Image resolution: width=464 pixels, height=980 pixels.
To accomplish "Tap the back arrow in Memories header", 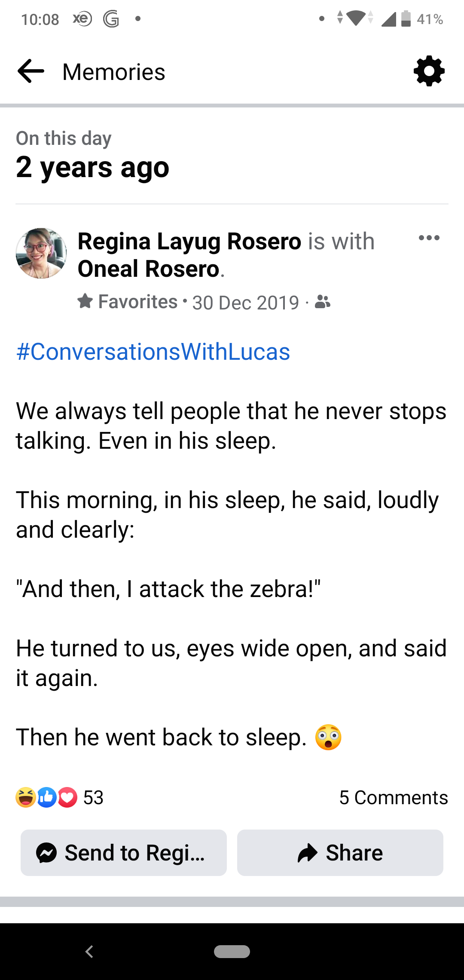I will [31, 71].
